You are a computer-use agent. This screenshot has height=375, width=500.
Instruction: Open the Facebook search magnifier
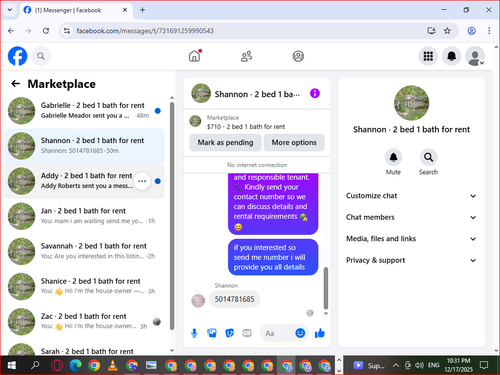(41, 56)
